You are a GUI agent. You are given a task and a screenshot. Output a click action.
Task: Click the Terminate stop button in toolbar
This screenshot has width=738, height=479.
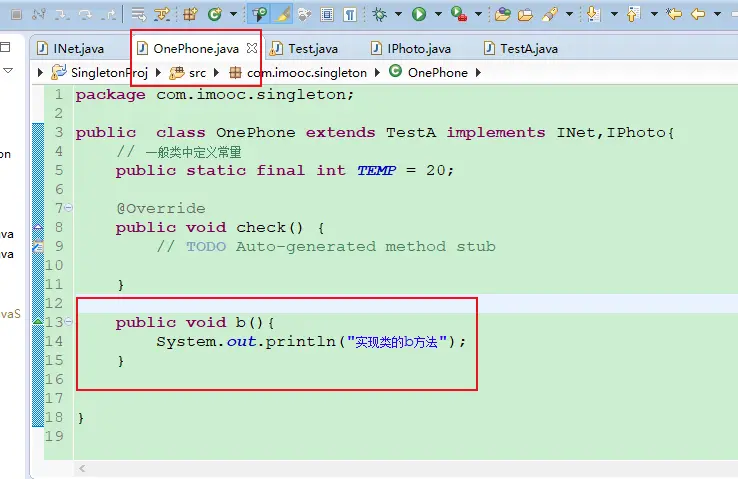click(x=16, y=15)
